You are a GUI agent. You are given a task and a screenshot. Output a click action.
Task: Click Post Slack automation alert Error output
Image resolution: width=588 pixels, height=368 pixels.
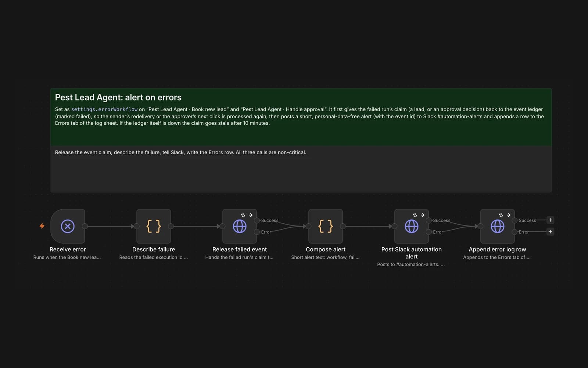(x=429, y=232)
